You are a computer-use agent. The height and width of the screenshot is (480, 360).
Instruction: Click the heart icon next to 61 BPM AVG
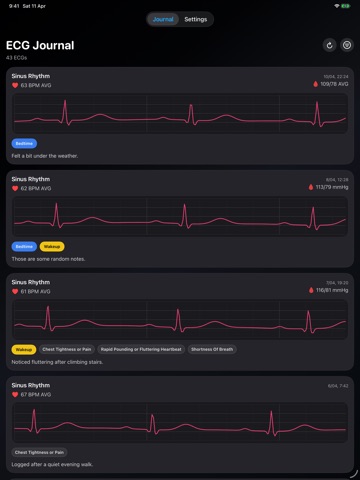click(x=15, y=291)
